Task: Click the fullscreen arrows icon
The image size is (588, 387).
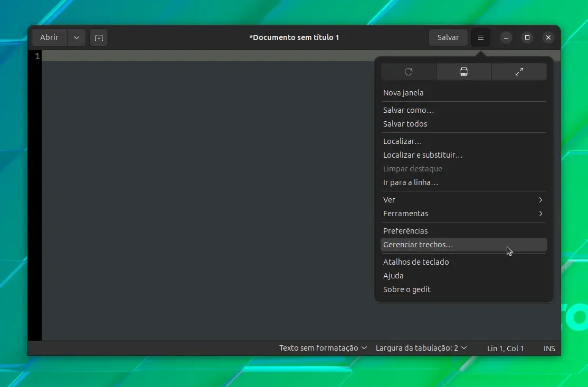Action: click(519, 72)
